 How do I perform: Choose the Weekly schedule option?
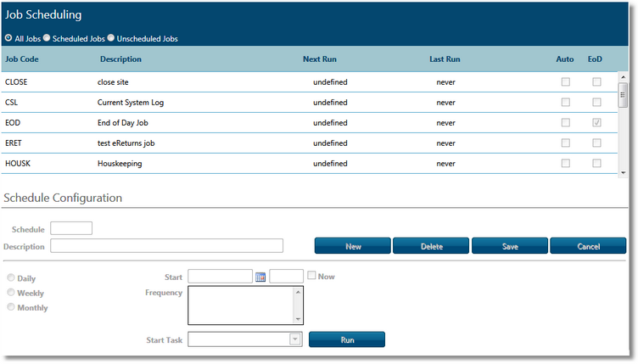11,293
